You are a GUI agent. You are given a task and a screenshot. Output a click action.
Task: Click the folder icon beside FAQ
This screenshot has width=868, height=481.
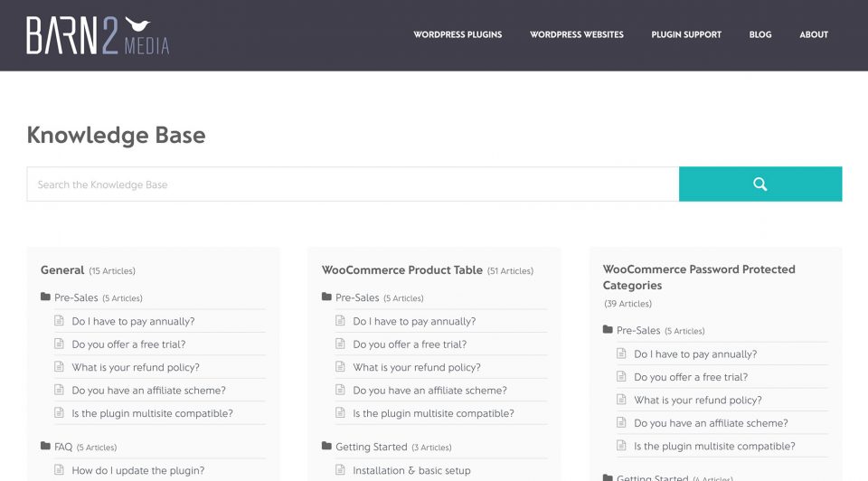[45, 447]
